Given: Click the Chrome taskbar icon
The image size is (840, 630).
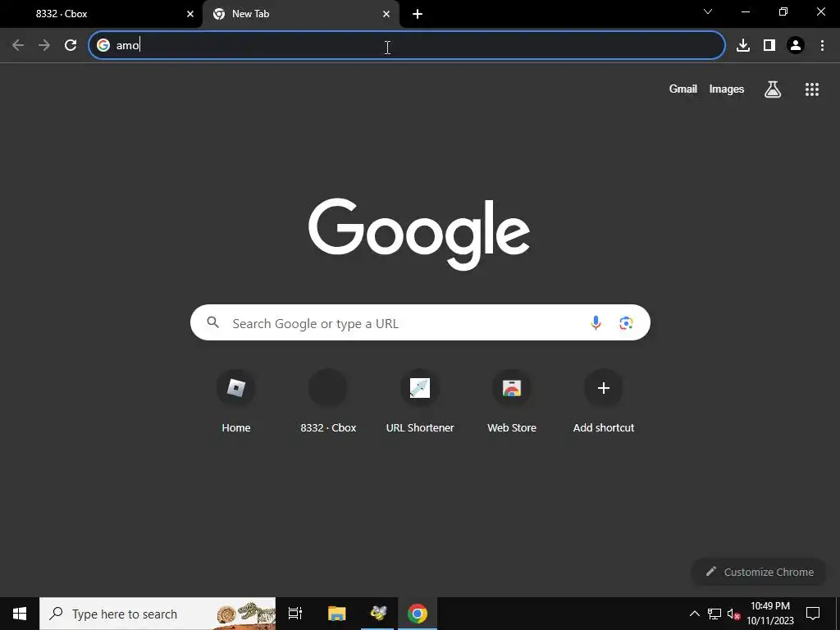Looking at the screenshot, I should (x=418, y=614).
